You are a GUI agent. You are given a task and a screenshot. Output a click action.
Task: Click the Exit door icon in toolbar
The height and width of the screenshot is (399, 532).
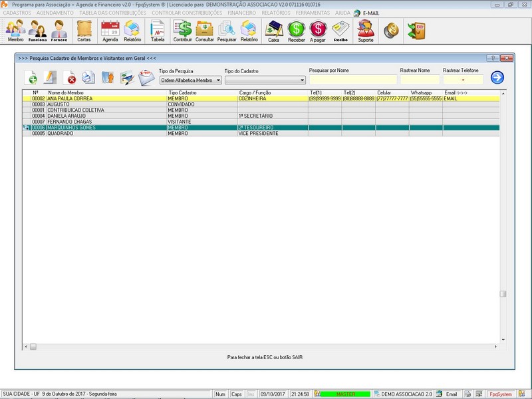pyautogui.click(x=416, y=30)
